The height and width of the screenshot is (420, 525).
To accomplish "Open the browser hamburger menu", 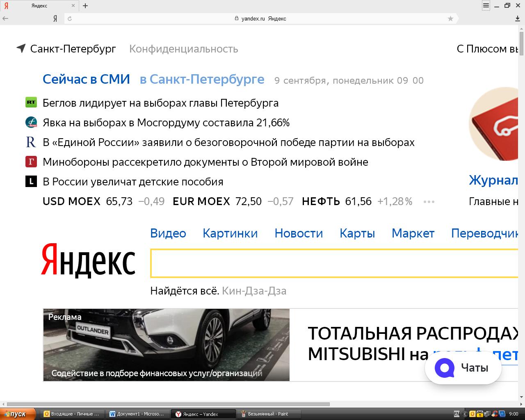I will pyautogui.click(x=486, y=5).
